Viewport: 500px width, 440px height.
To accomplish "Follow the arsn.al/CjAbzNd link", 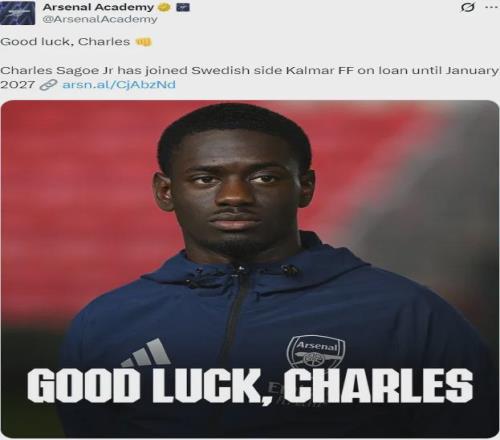I will (x=119, y=85).
